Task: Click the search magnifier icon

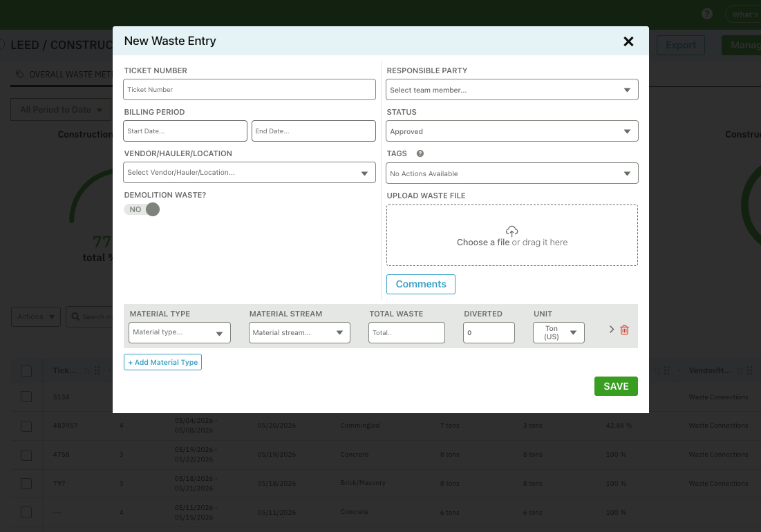Action: pos(76,316)
